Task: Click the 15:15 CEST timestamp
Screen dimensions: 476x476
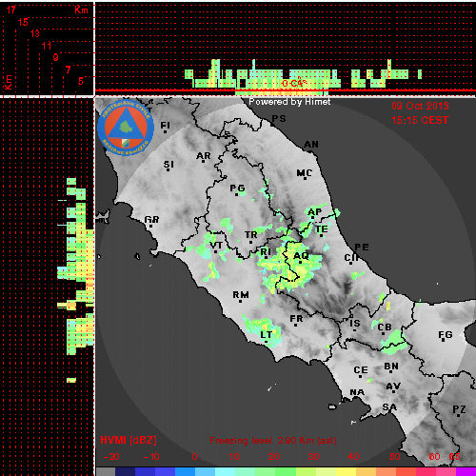Action: [x=420, y=120]
